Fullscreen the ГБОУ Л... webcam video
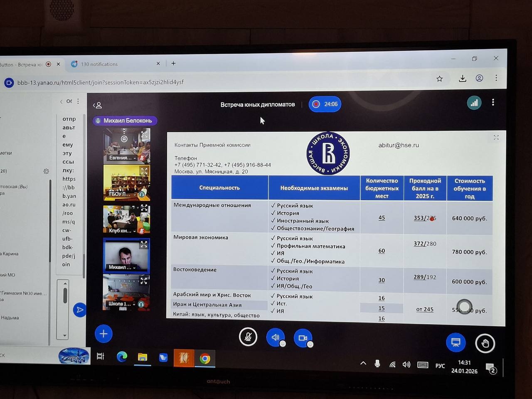 (144, 171)
